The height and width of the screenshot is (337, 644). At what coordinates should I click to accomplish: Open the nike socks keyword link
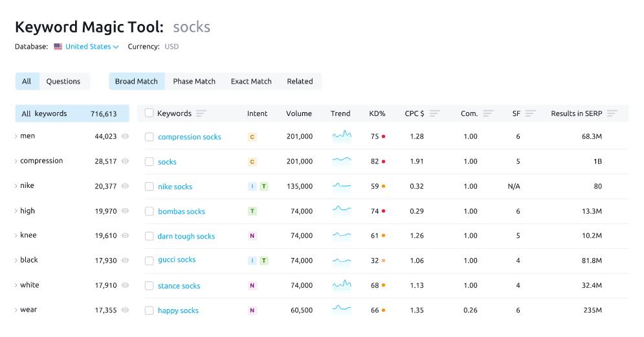pyautogui.click(x=175, y=187)
